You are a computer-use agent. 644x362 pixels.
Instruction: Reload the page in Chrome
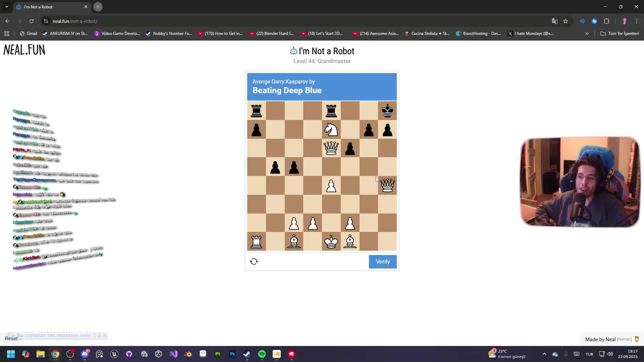pos(31,21)
